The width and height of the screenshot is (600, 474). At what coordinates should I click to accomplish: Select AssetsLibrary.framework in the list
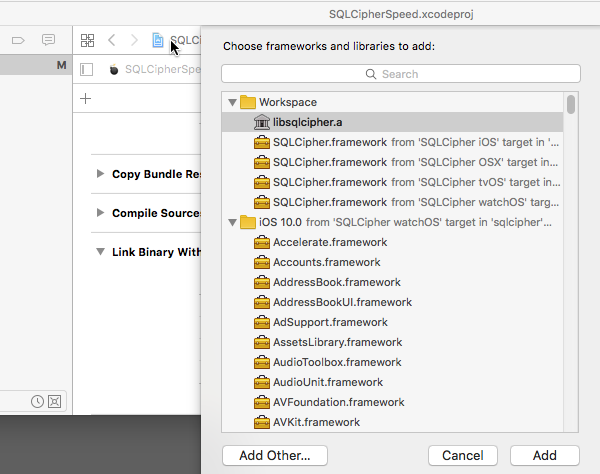pyautogui.click(x=392, y=342)
